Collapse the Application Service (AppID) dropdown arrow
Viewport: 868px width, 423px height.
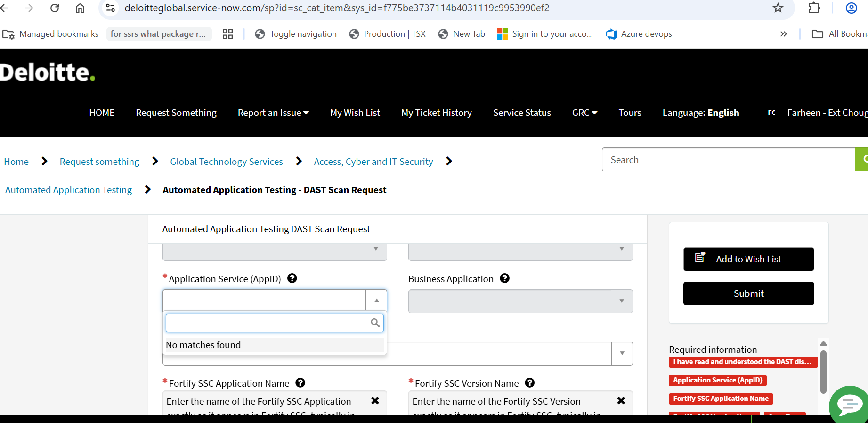[376, 301]
